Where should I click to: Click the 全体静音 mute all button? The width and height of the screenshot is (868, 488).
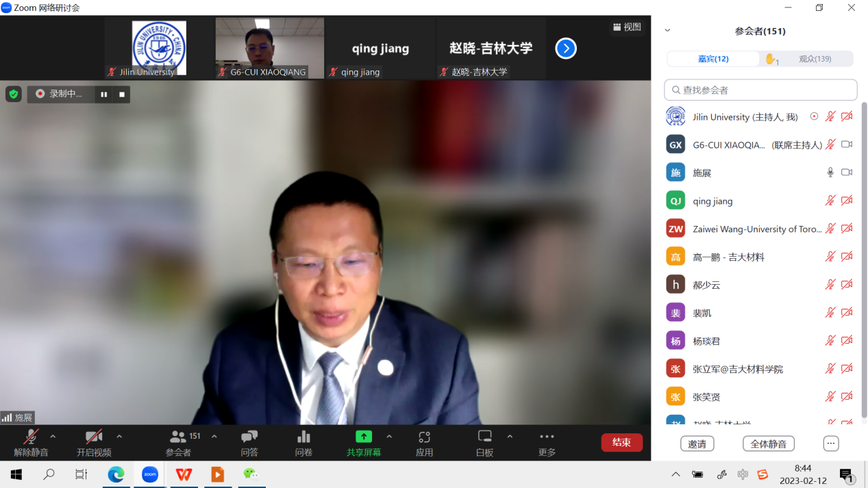tap(769, 444)
